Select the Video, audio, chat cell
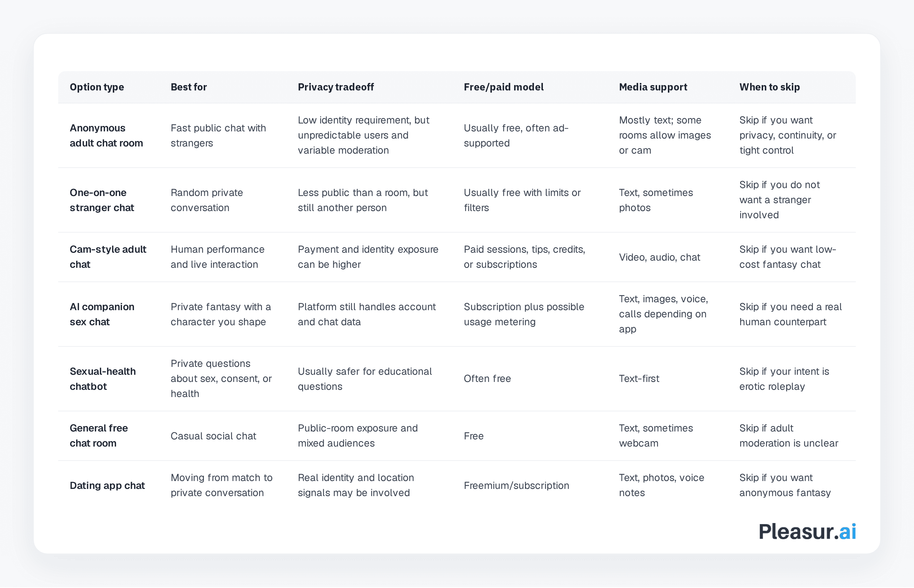The image size is (914, 588). point(659,257)
